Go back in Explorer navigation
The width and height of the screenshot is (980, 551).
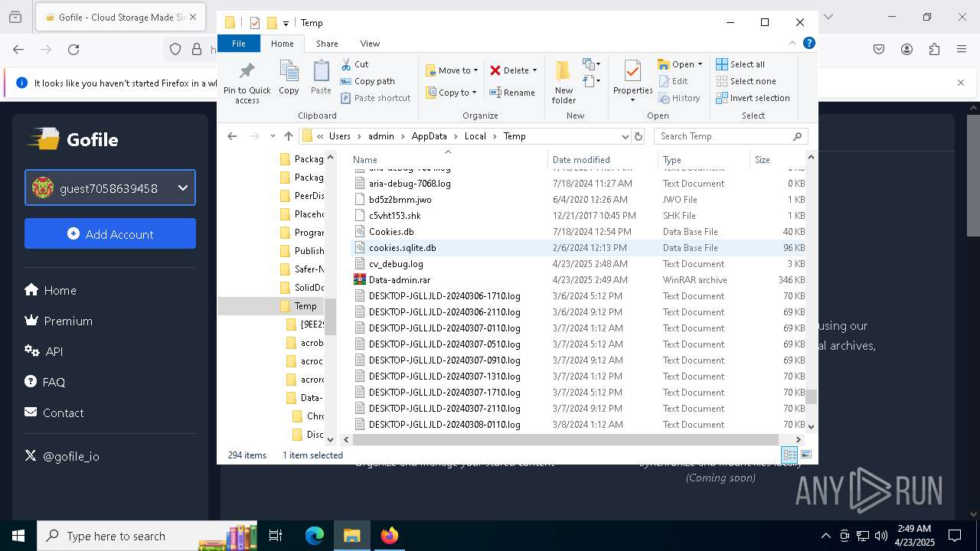232,136
